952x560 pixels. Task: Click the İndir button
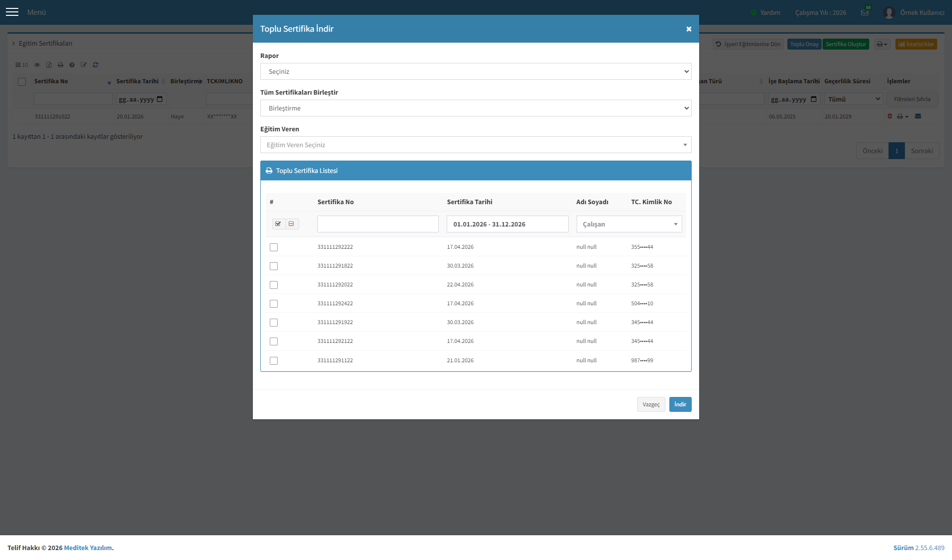click(680, 404)
